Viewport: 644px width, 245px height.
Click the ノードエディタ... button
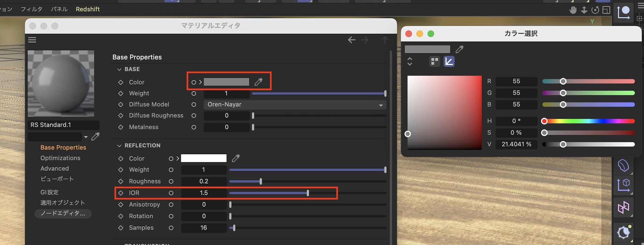click(x=63, y=213)
